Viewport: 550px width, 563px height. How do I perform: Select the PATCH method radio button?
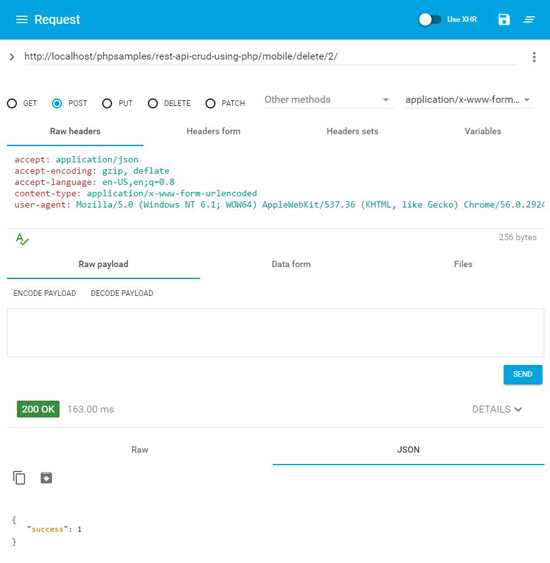[x=210, y=103]
